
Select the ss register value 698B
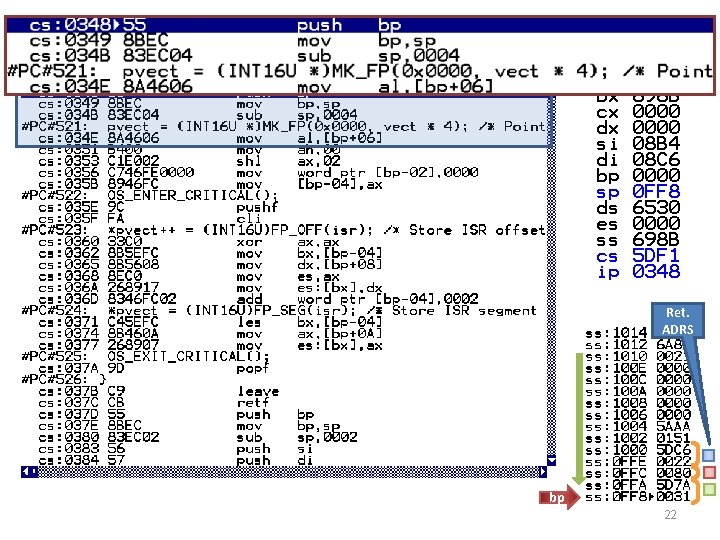656,239
